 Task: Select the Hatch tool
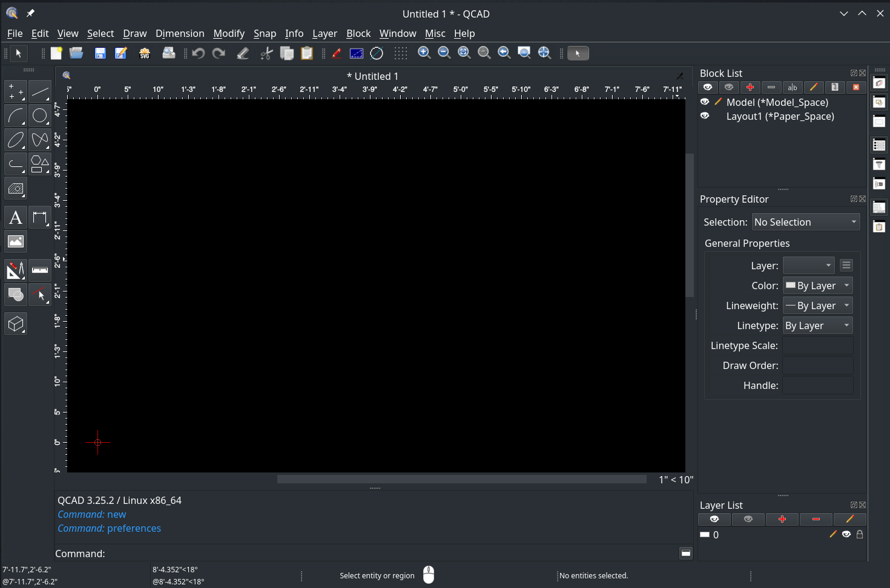pos(16,188)
